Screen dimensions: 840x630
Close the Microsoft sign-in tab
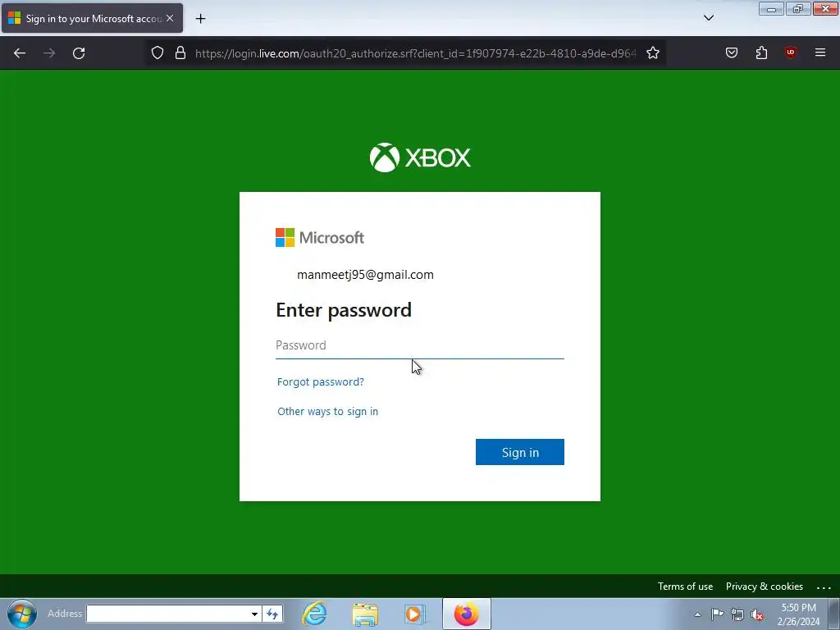pyautogui.click(x=170, y=18)
